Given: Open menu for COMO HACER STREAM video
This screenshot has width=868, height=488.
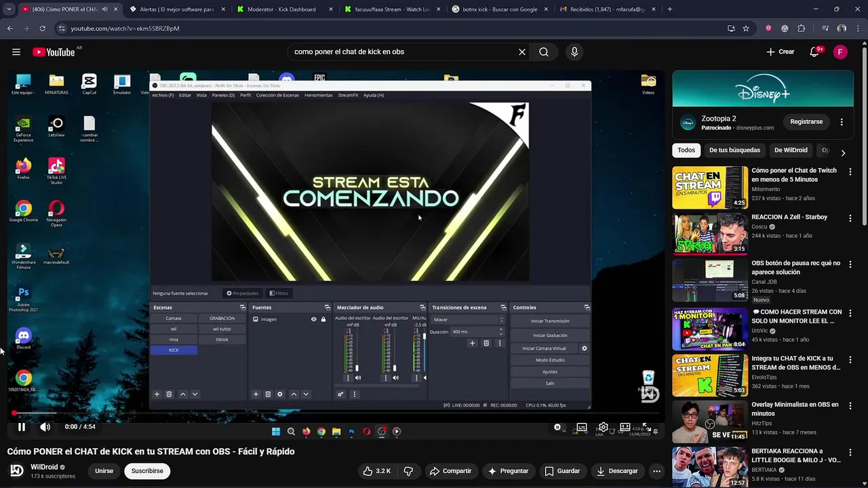Looking at the screenshot, I should (x=850, y=313).
